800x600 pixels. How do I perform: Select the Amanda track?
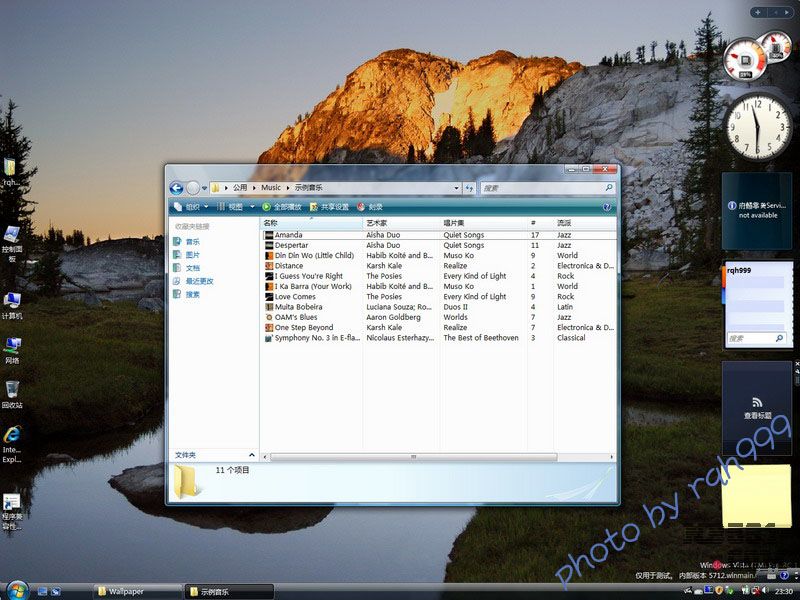[288, 235]
